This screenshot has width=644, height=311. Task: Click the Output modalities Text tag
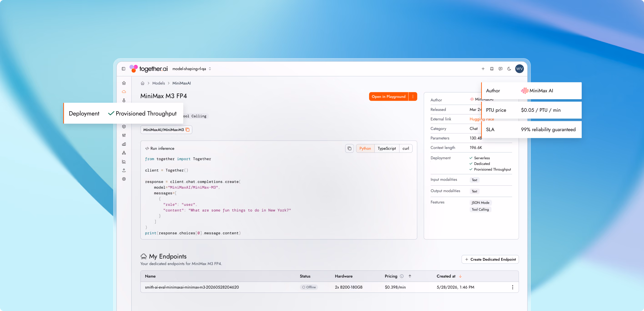click(474, 191)
